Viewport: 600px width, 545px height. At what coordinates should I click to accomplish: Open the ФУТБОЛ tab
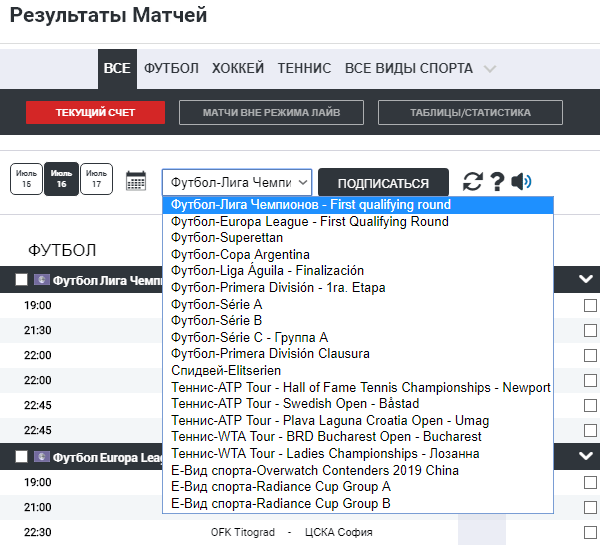click(171, 69)
